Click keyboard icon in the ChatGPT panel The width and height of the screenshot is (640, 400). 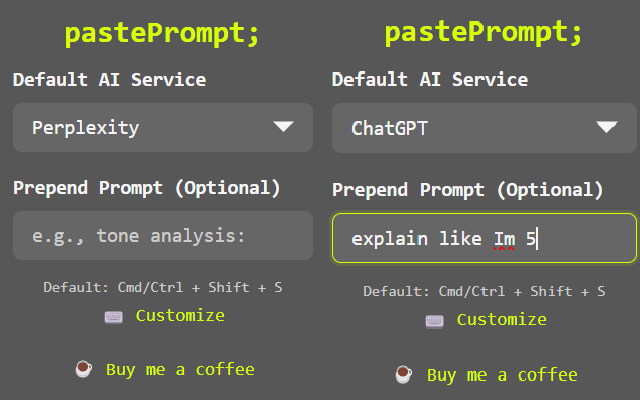435,321
